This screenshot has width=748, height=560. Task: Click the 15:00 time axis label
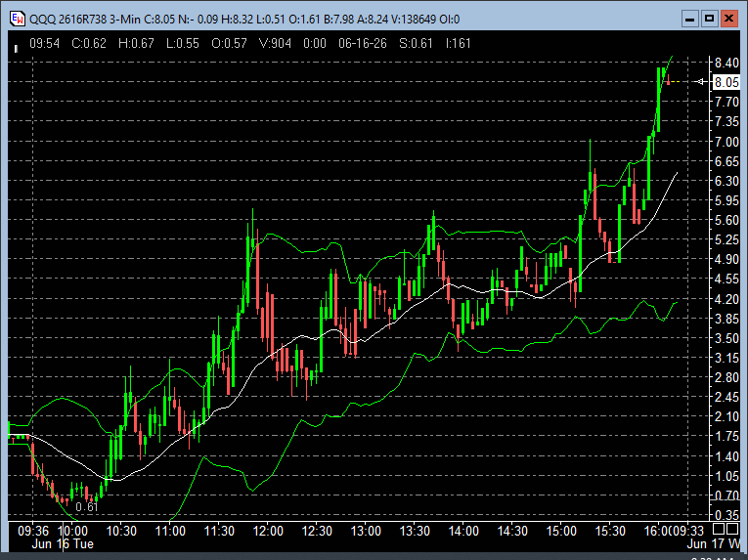coord(561,531)
